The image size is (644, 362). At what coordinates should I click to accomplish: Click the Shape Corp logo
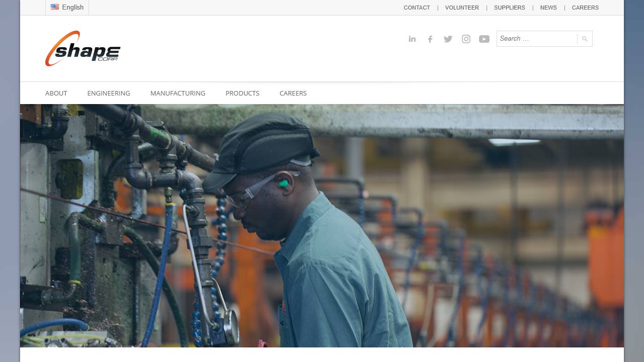(83, 48)
